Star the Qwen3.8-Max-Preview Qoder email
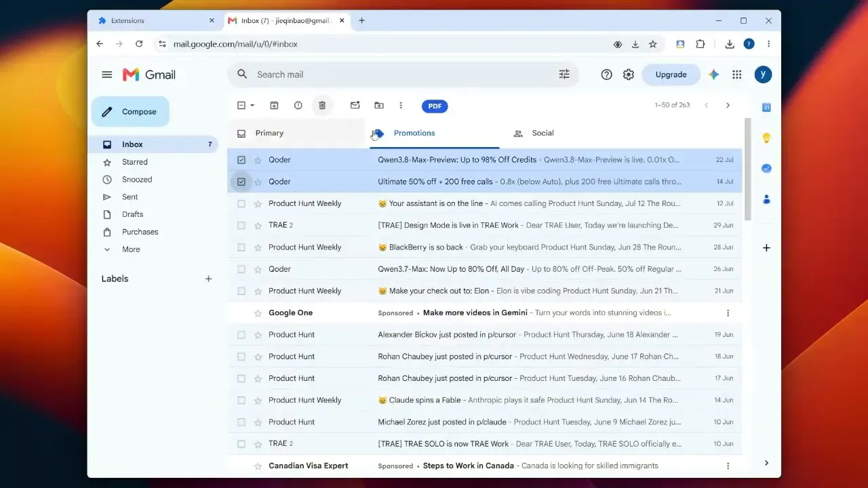Viewport: 868px width, 488px height. click(x=258, y=160)
